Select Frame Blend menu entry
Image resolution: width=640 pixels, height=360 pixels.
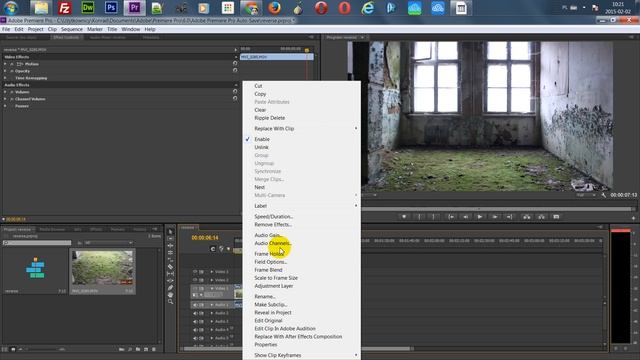click(x=302, y=270)
